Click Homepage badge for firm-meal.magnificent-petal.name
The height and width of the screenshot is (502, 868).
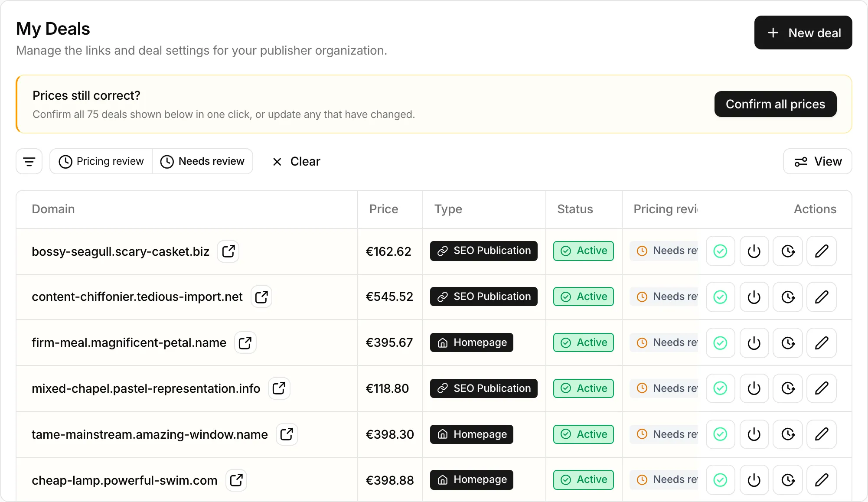click(471, 342)
